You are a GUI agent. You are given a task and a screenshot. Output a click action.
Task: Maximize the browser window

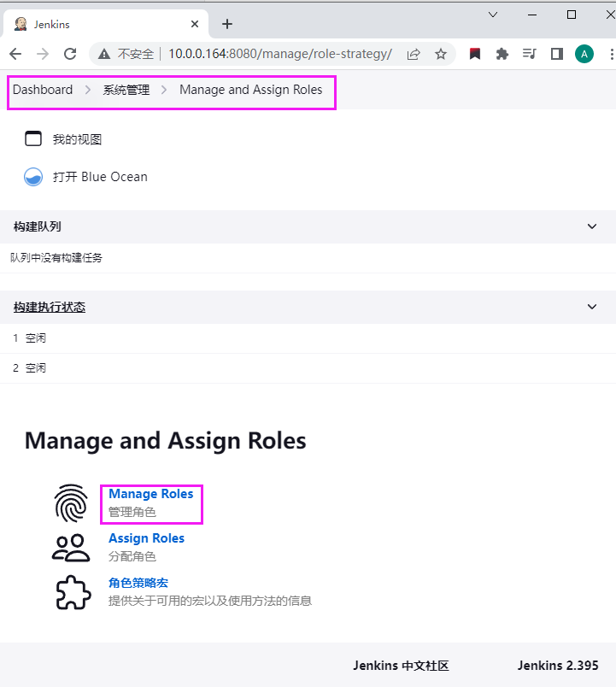(572, 15)
